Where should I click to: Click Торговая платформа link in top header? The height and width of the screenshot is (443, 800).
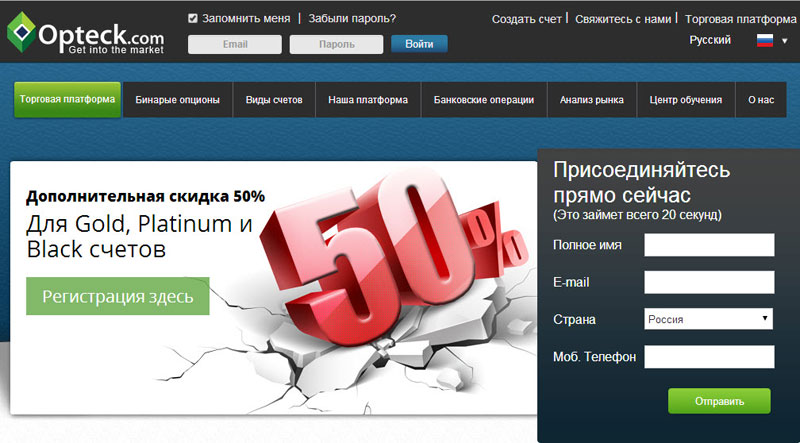coord(741,19)
